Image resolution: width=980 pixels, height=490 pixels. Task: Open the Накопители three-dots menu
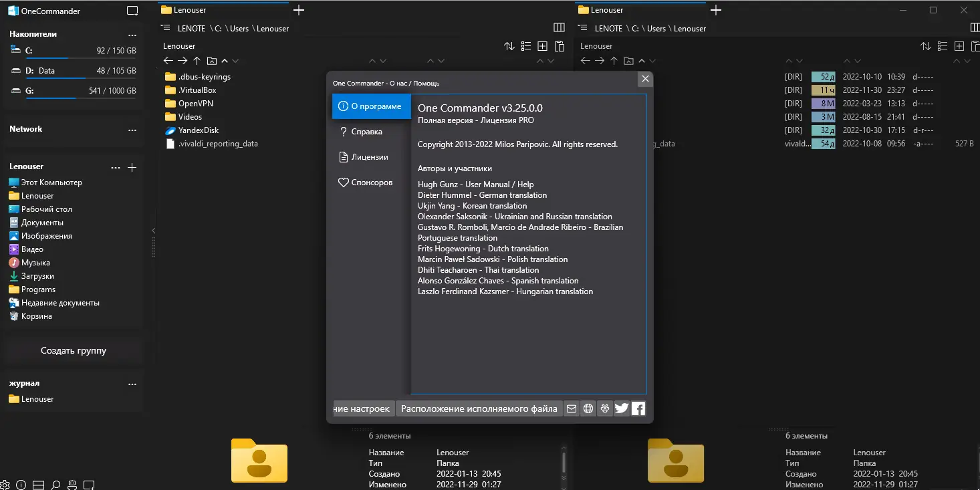point(132,34)
